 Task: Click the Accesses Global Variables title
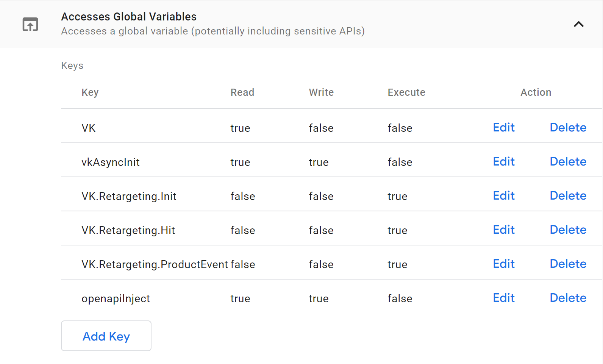[x=129, y=17]
